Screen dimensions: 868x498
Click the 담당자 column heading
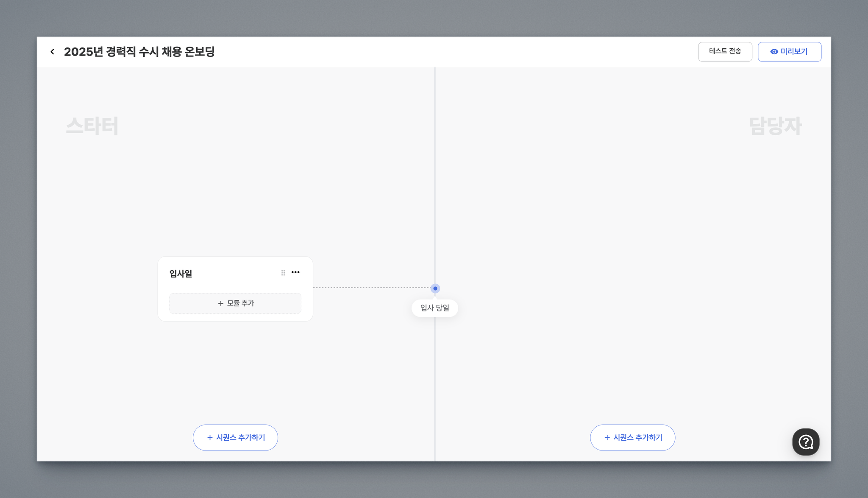775,126
